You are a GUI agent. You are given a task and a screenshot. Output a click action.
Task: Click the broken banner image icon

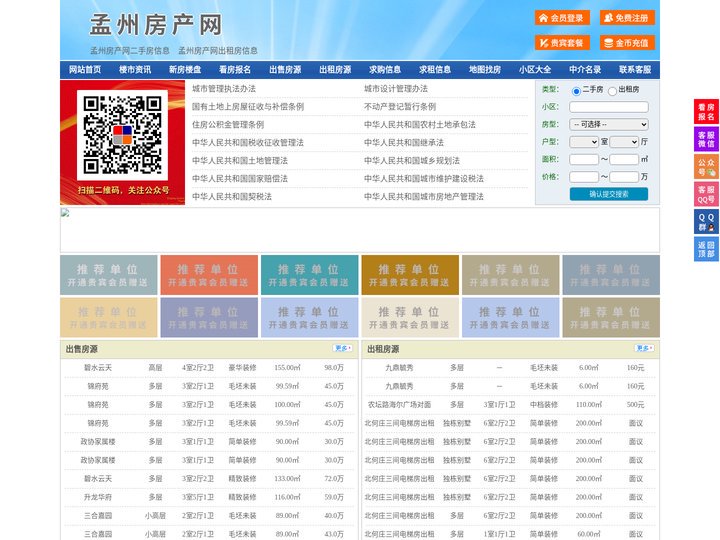point(65,213)
